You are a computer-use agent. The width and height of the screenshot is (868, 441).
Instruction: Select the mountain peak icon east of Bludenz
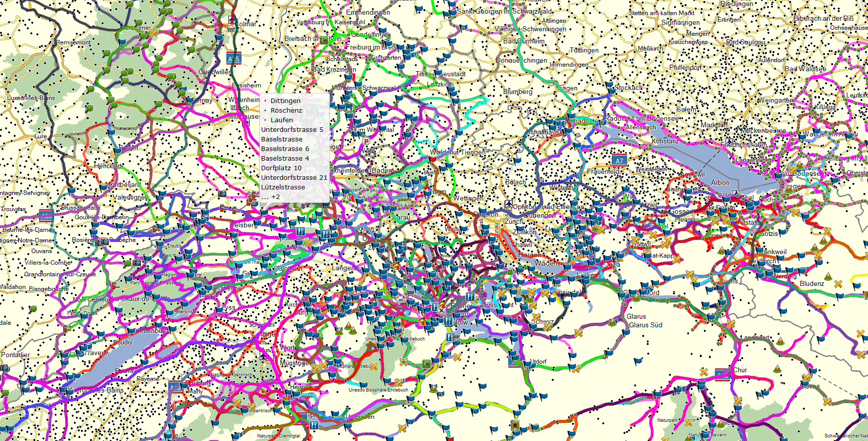(x=828, y=276)
